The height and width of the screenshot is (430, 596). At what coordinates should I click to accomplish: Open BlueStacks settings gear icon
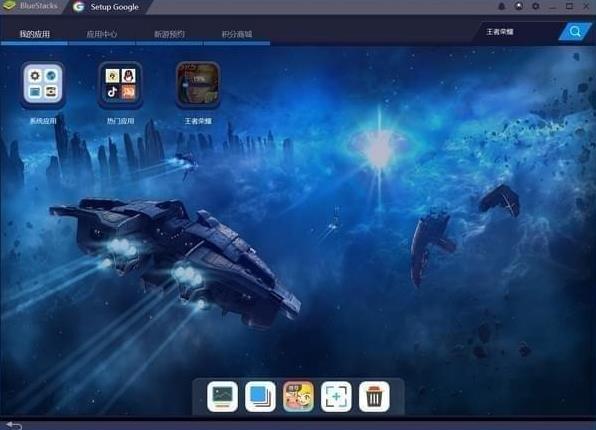536,6
